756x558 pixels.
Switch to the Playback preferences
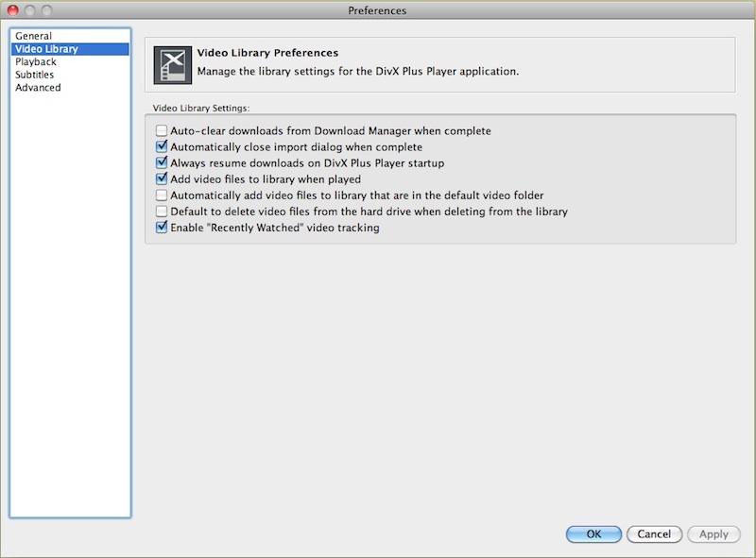pyautogui.click(x=36, y=62)
